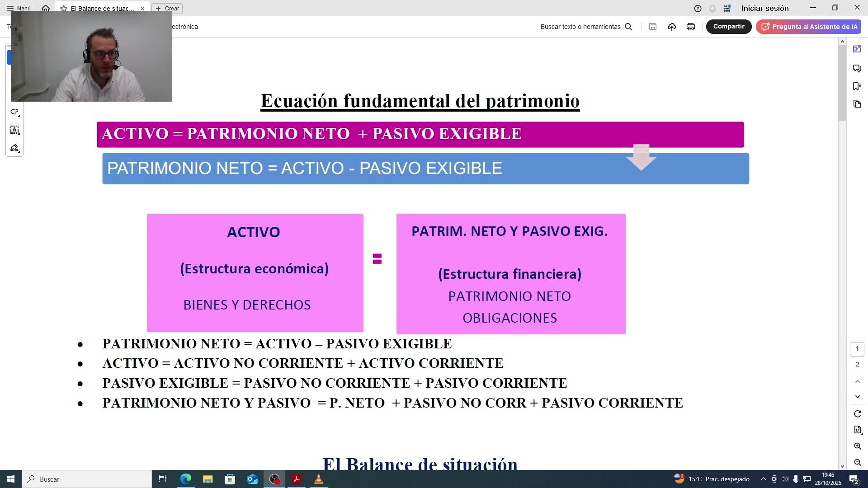Go to next page arrow

pos(857,397)
